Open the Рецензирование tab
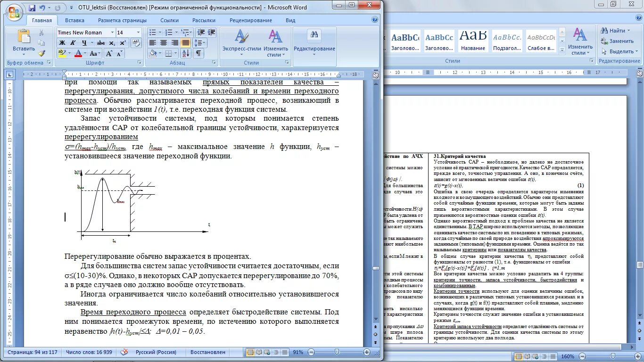Image resolution: width=644 pixels, height=362 pixels. pyautogui.click(x=251, y=20)
